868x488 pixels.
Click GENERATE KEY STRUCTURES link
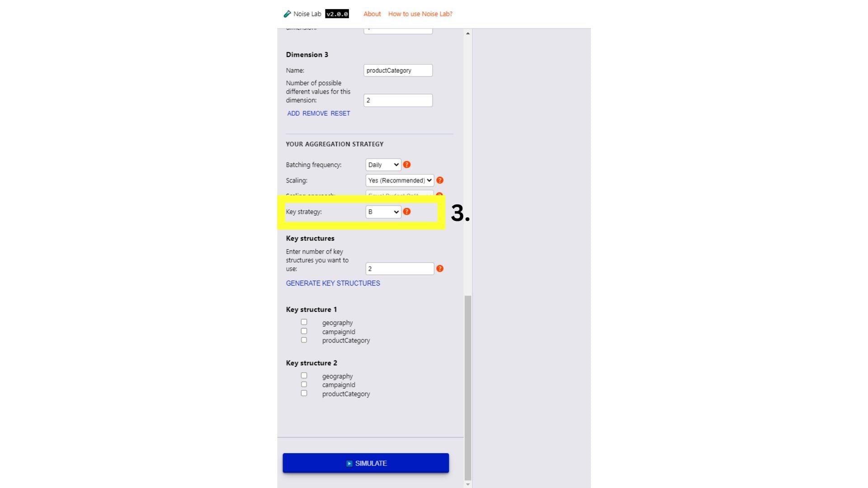pyautogui.click(x=332, y=283)
